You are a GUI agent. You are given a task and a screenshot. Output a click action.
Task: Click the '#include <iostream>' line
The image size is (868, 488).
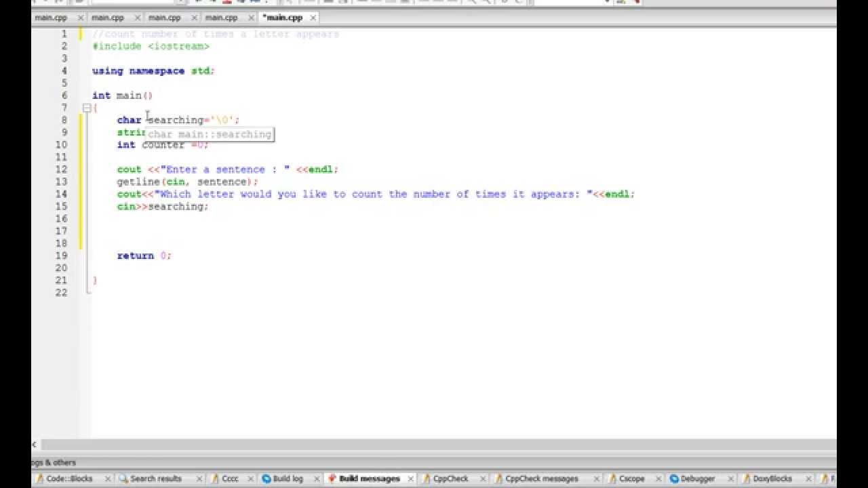(151, 46)
